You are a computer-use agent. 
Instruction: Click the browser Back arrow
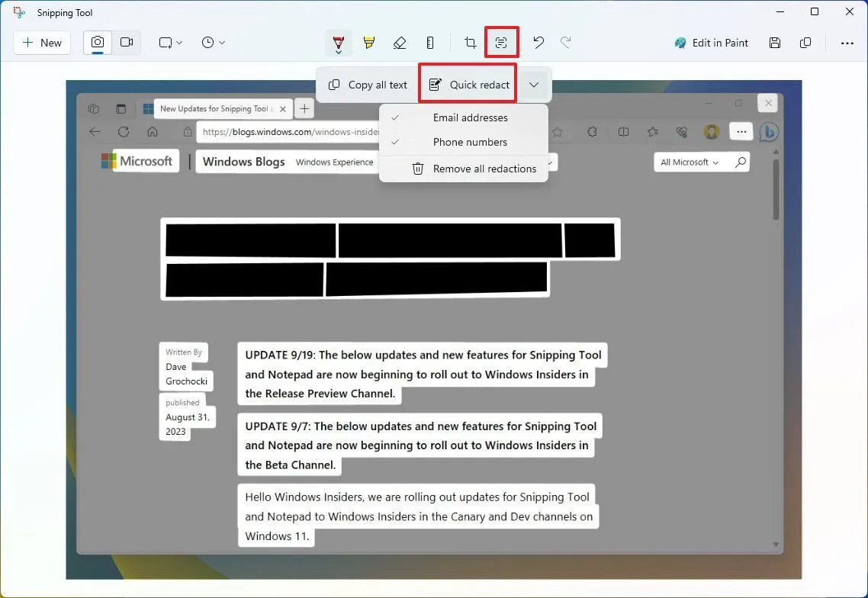point(95,132)
